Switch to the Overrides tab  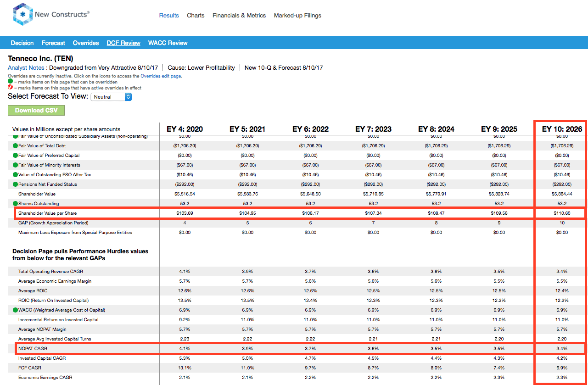pyautogui.click(x=86, y=43)
